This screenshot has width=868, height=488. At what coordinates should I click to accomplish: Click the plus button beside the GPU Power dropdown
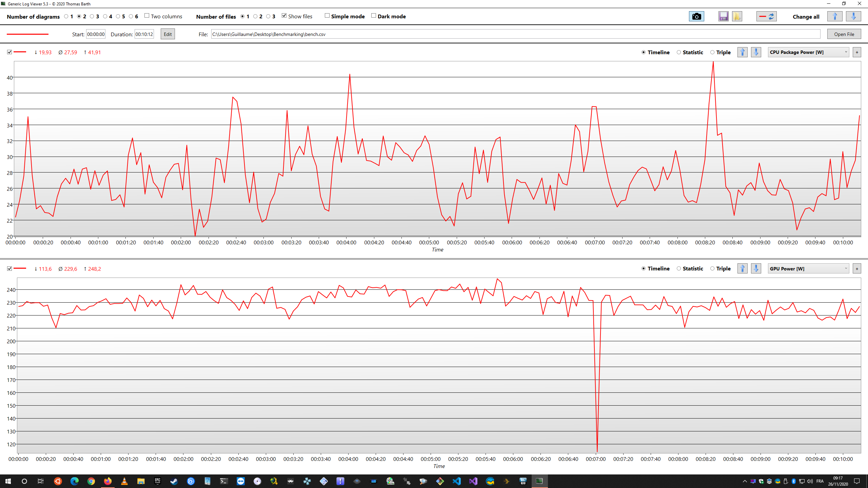click(x=857, y=269)
